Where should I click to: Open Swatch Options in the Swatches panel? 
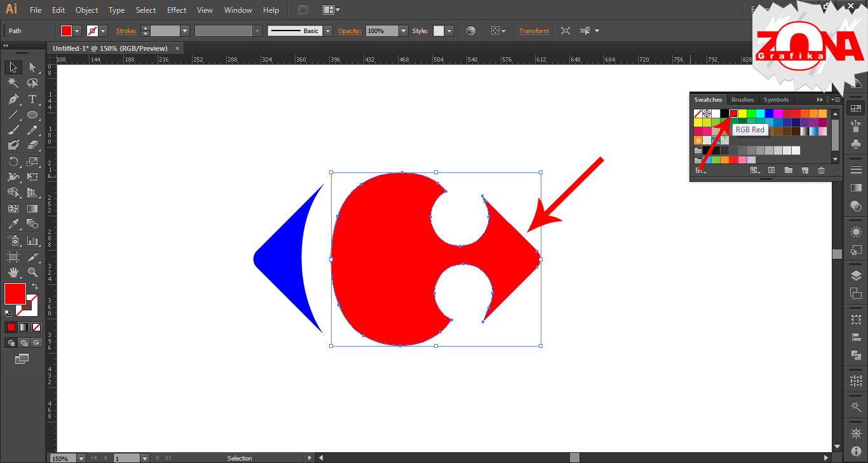771,170
